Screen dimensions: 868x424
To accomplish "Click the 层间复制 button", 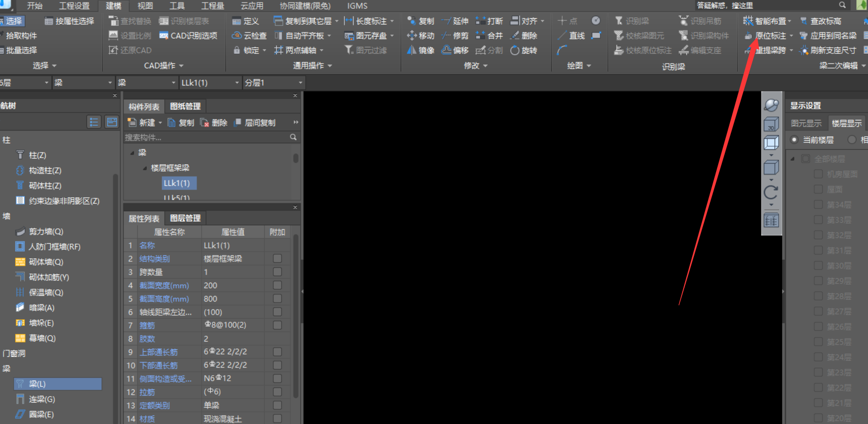I will tap(254, 123).
